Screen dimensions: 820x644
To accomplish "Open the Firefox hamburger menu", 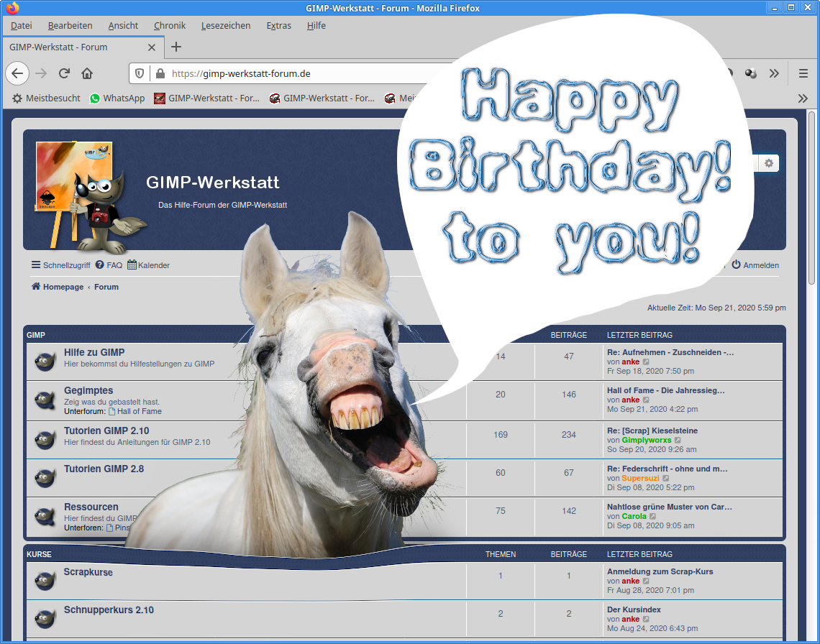I will (x=803, y=74).
